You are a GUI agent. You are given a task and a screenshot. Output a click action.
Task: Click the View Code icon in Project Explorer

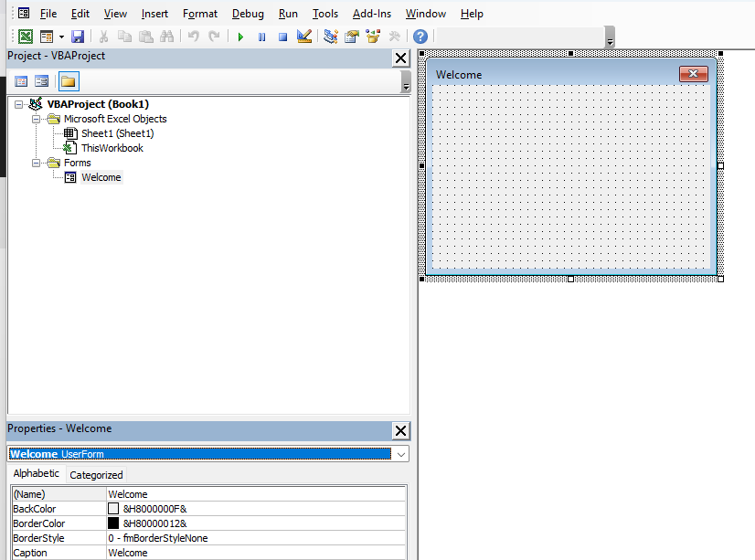tap(21, 80)
